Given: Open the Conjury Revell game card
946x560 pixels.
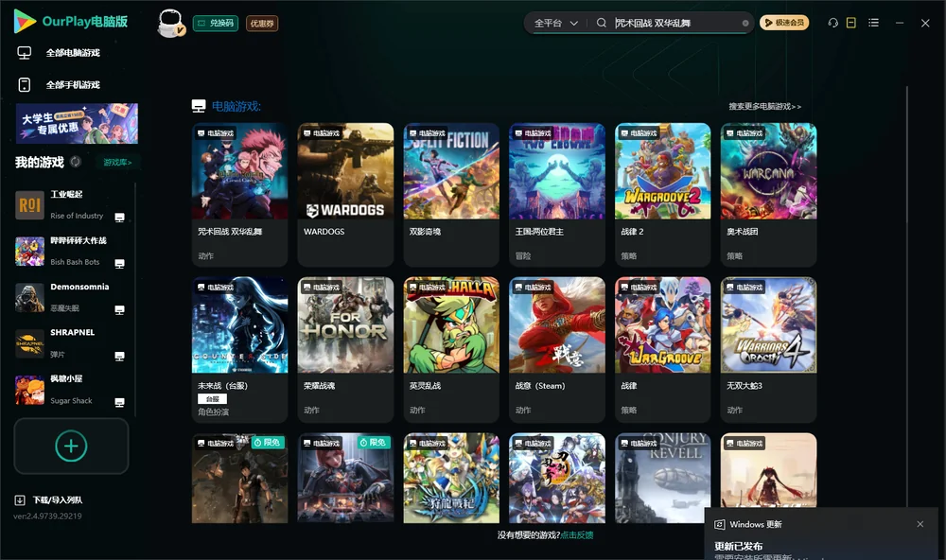Looking at the screenshot, I should pos(662,478).
